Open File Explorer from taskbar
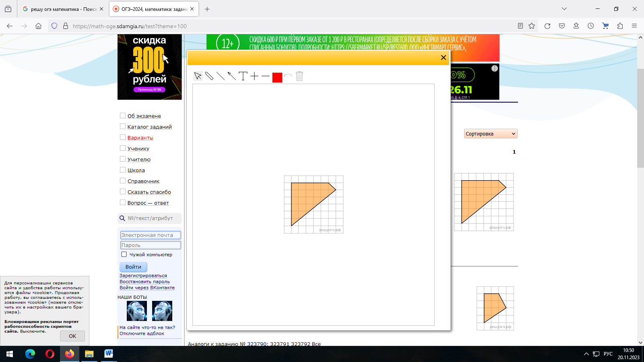Screen dimensions: 644x362 pyautogui.click(x=89, y=354)
